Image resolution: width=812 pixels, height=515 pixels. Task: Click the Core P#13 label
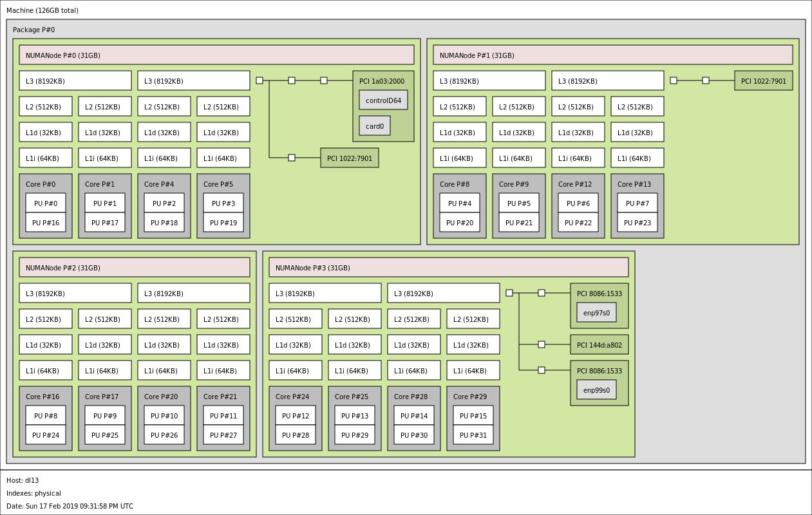pyautogui.click(x=634, y=185)
